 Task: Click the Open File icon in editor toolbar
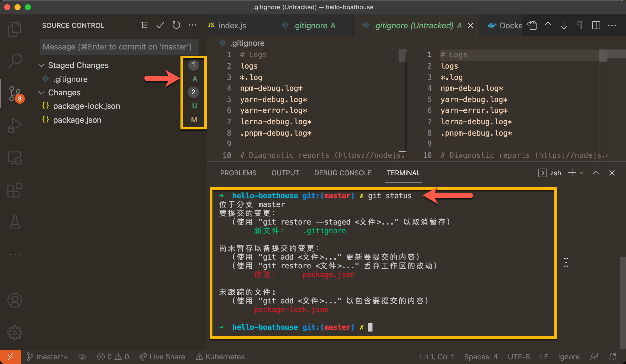[532, 25]
